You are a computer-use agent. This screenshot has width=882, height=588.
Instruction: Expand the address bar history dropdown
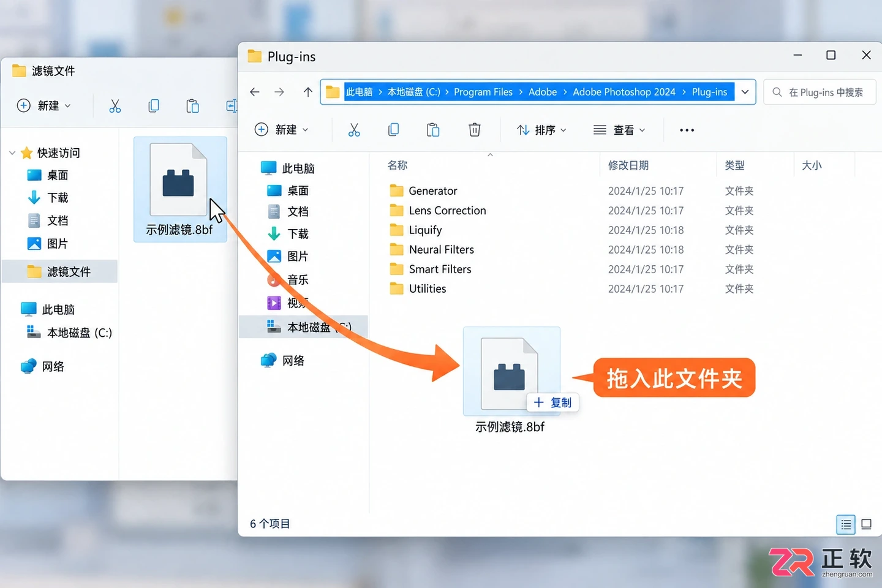click(x=745, y=92)
